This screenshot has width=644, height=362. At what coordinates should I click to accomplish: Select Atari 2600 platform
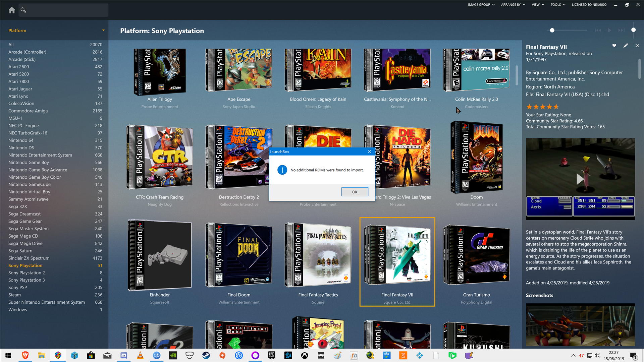tap(55, 67)
